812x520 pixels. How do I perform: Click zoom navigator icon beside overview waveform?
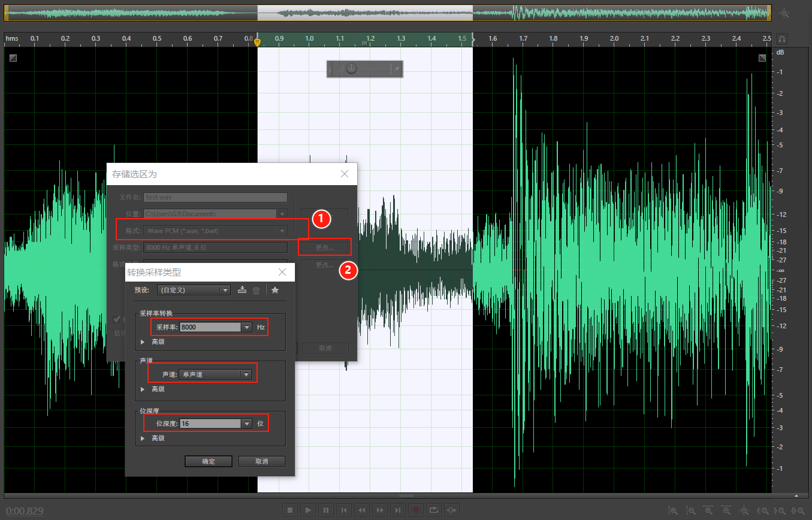(784, 13)
